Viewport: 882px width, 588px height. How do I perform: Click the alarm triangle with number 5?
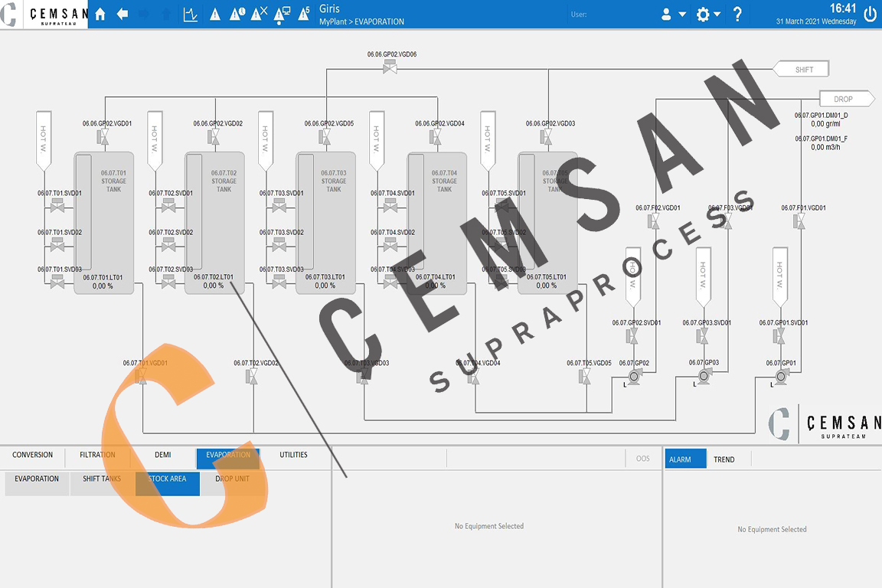click(x=304, y=14)
